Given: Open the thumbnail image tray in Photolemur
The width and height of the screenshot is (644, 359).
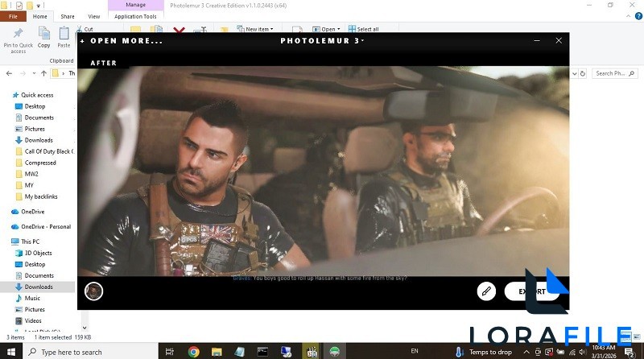Looking at the screenshot, I should (x=94, y=291).
